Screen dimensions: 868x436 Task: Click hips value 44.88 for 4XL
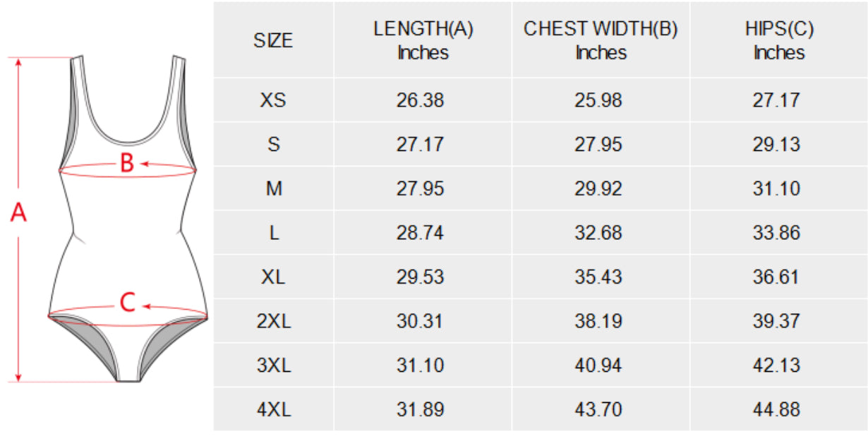tap(776, 409)
